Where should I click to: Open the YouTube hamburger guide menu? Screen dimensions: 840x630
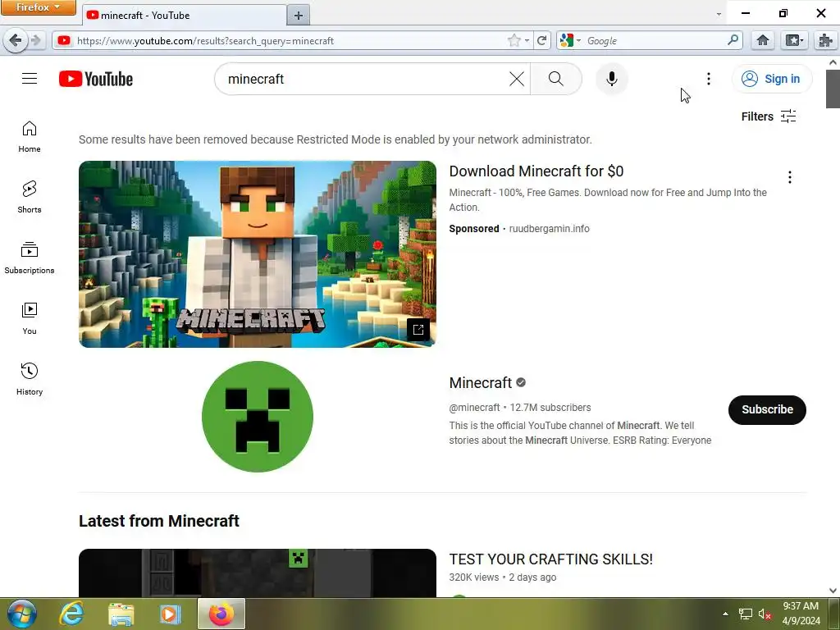pos(30,79)
